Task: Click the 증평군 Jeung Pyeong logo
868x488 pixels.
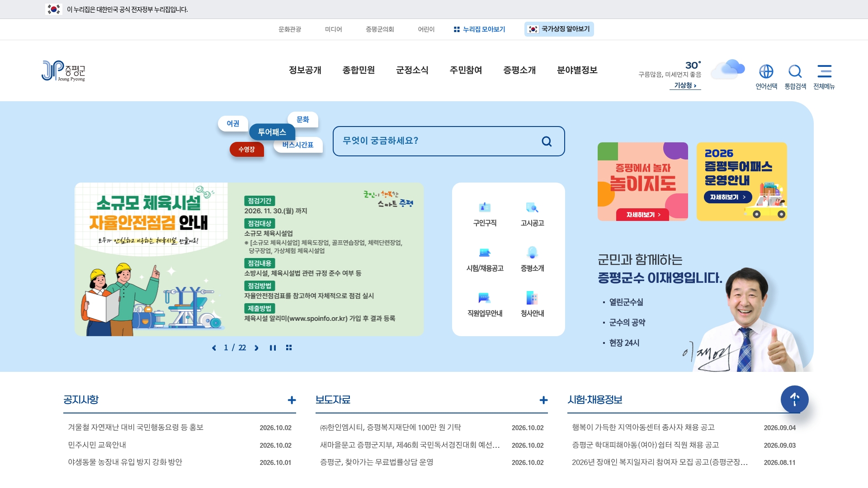Action: [63, 70]
